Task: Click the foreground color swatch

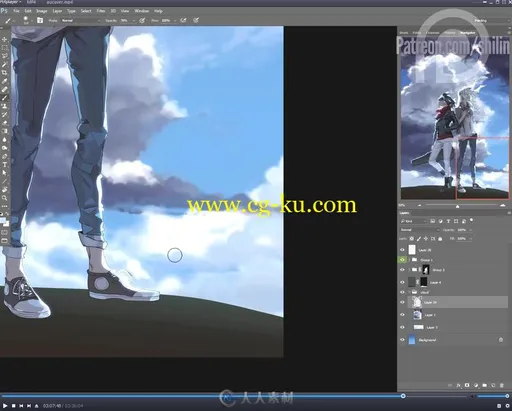Action: (3, 220)
